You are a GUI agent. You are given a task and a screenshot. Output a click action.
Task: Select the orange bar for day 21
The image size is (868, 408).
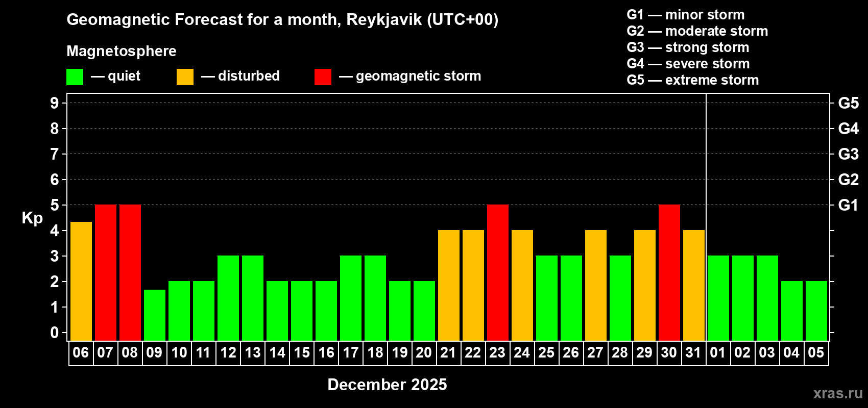point(449,286)
